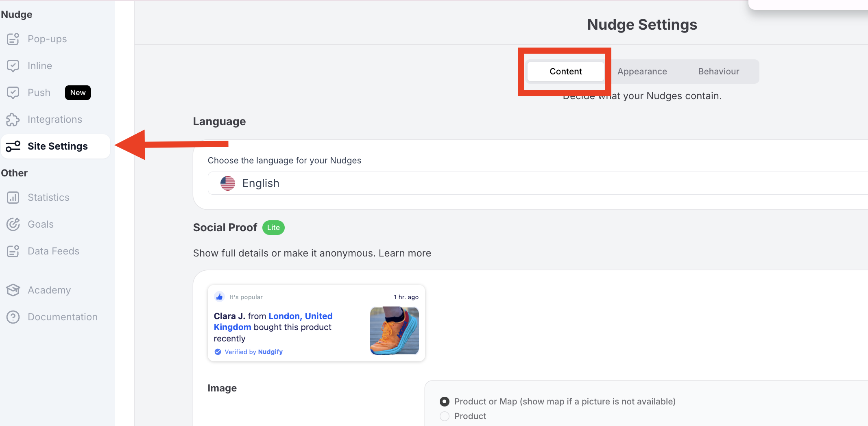Click the Language section heading

pos(219,122)
